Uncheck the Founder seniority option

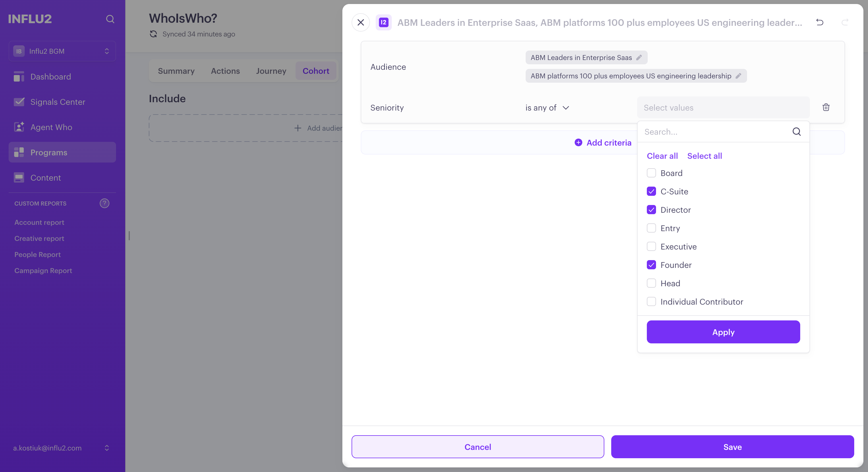(x=651, y=265)
